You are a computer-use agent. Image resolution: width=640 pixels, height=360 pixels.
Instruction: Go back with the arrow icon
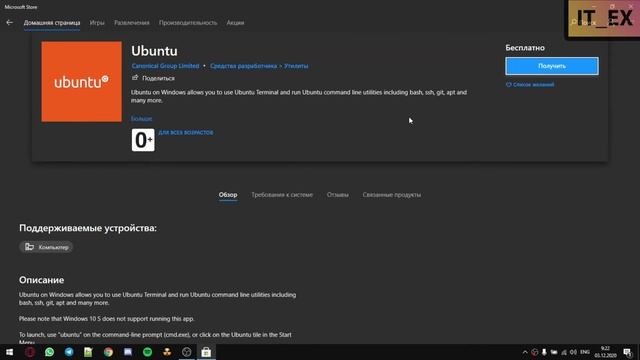pos(9,23)
